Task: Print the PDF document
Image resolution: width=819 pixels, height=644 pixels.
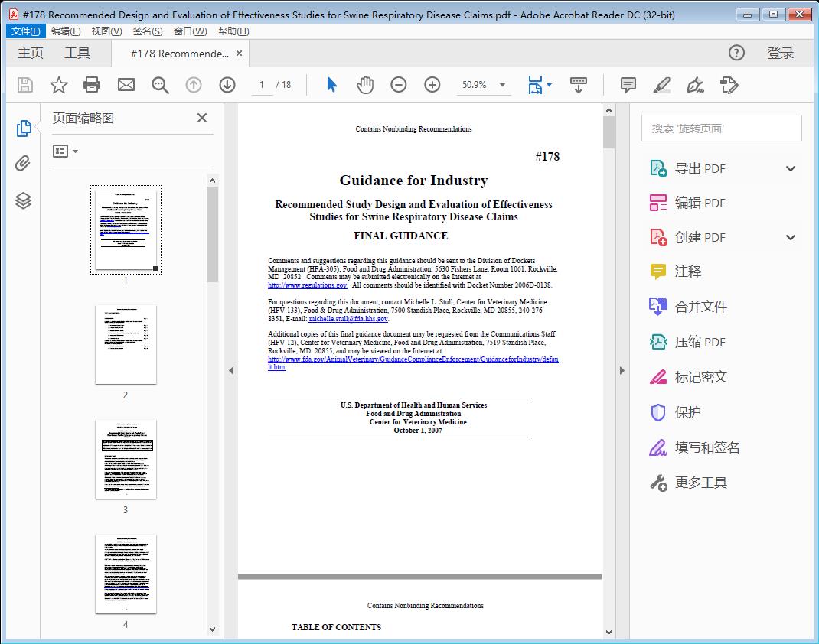Action: pos(92,85)
